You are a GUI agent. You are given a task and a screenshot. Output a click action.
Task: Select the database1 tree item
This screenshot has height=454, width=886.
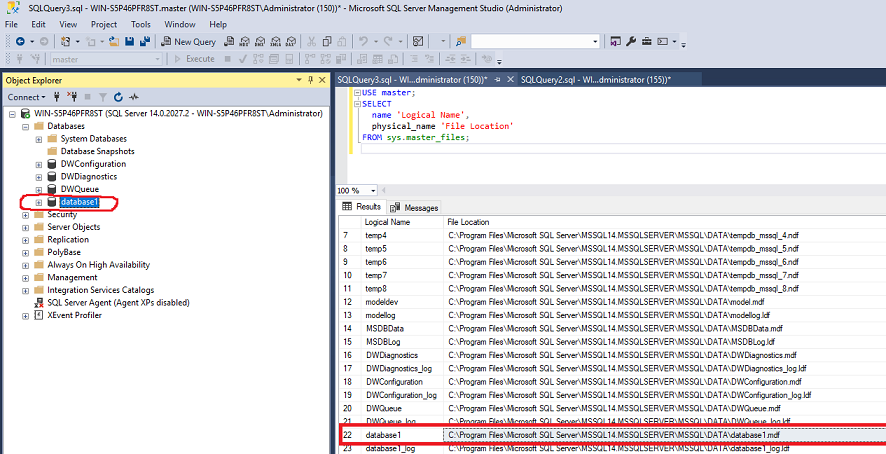click(x=80, y=202)
